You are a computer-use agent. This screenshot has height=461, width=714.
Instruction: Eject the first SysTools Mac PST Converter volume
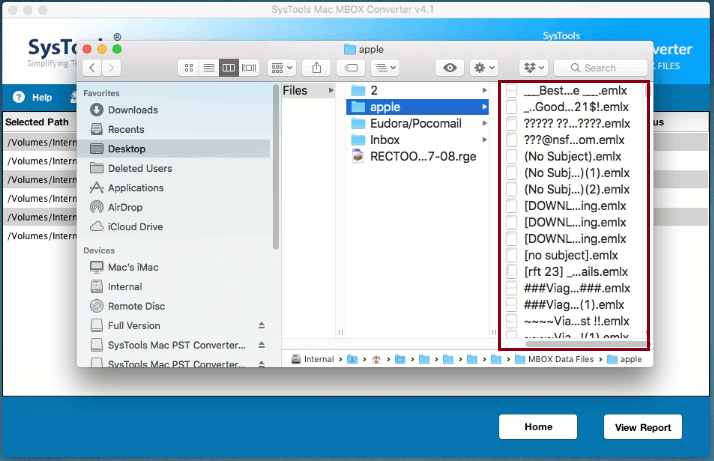coord(261,345)
